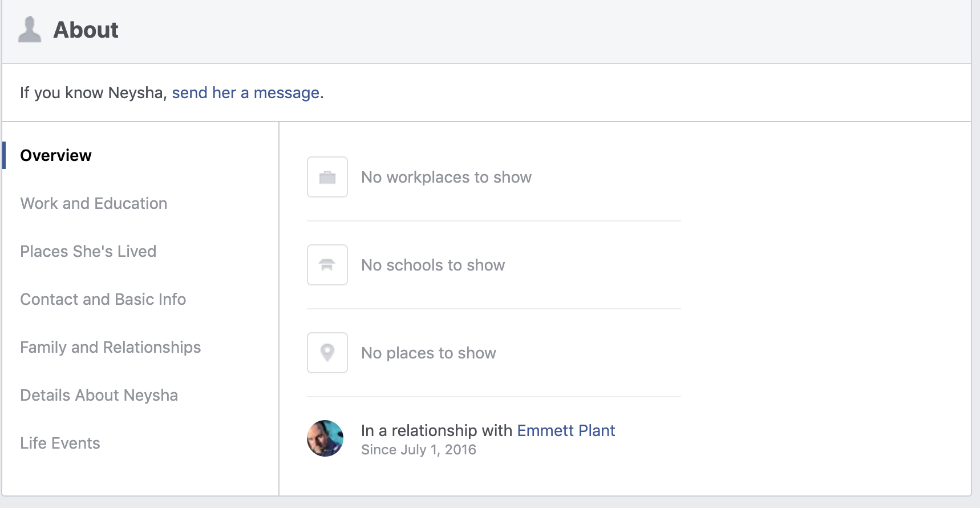The width and height of the screenshot is (980, 508).
Task: Click the About heading
Action: click(86, 30)
